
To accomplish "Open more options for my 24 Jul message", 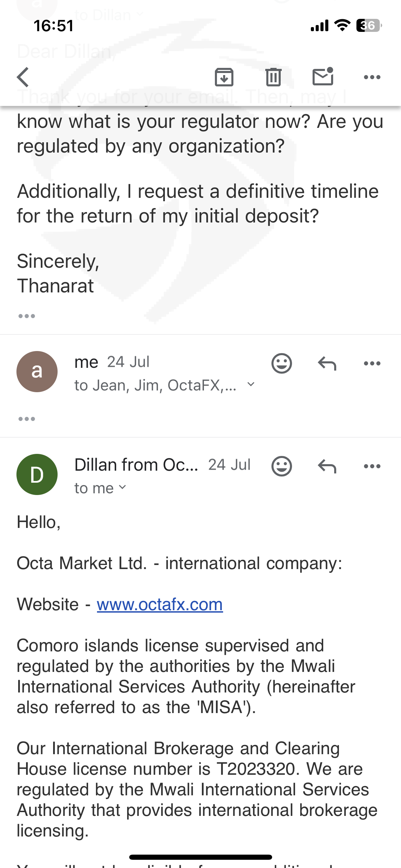I will 372,363.
